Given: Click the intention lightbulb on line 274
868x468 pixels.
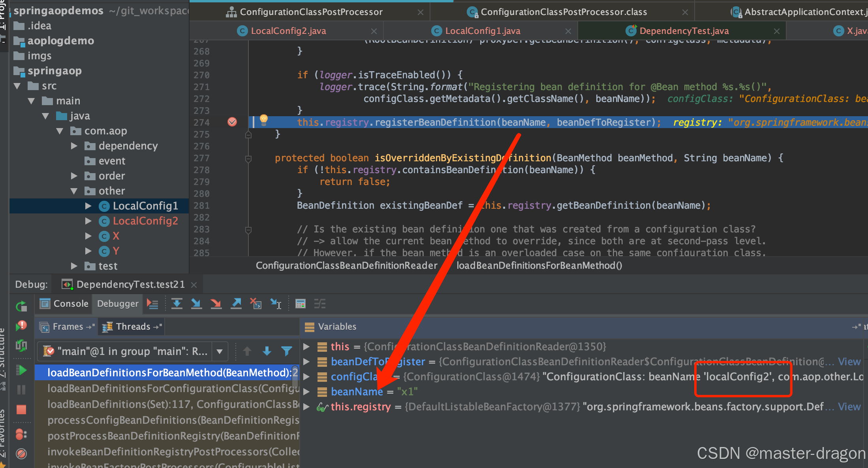Looking at the screenshot, I should [264, 119].
